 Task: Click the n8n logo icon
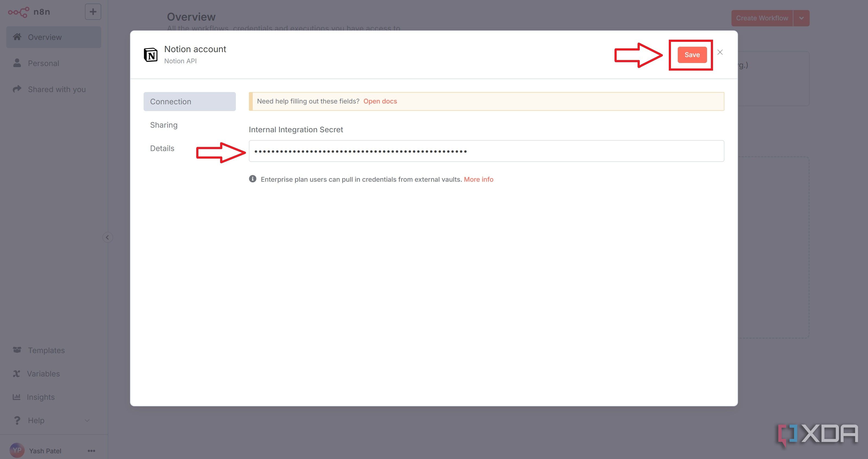18,12
